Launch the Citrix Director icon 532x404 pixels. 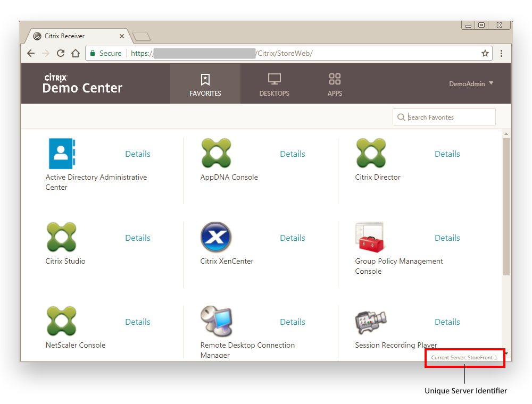coord(371,153)
